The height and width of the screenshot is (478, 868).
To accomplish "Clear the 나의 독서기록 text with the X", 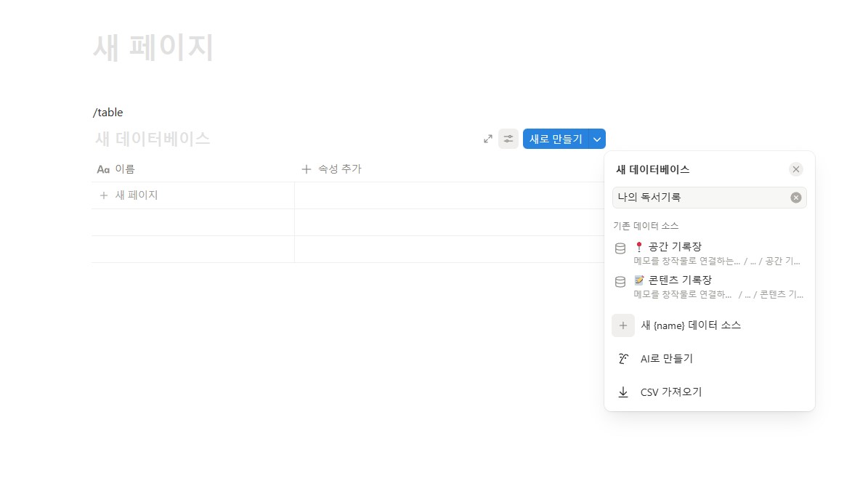I will [x=796, y=197].
